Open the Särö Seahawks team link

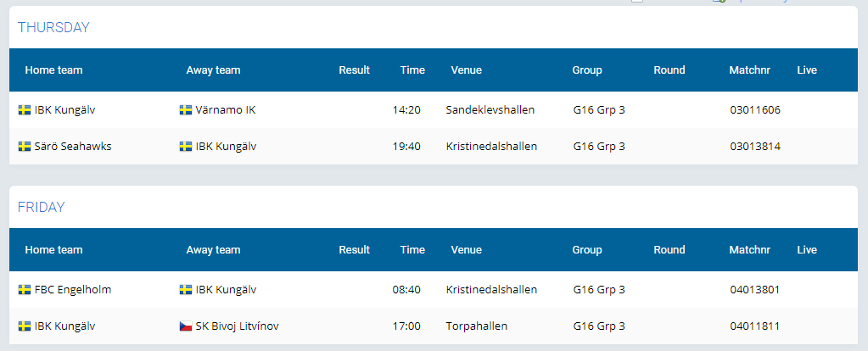[73, 147]
